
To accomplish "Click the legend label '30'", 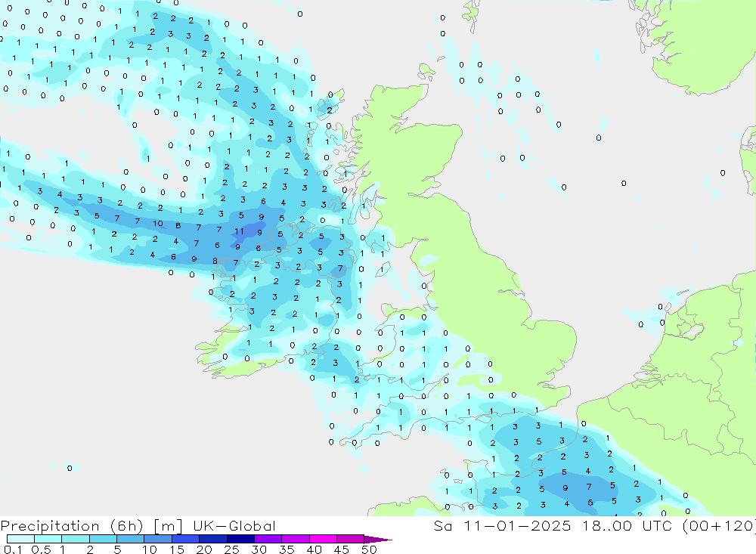I will 259,549.
